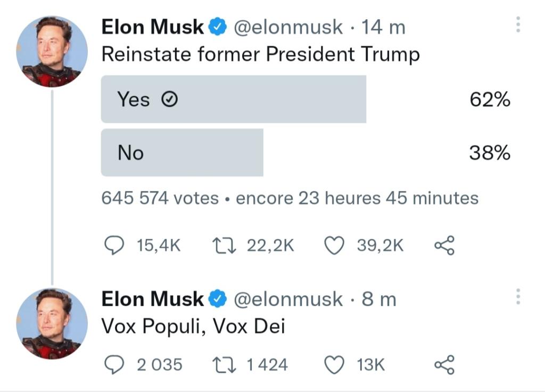Open the avatar on the poll tweet

point(52,51)
